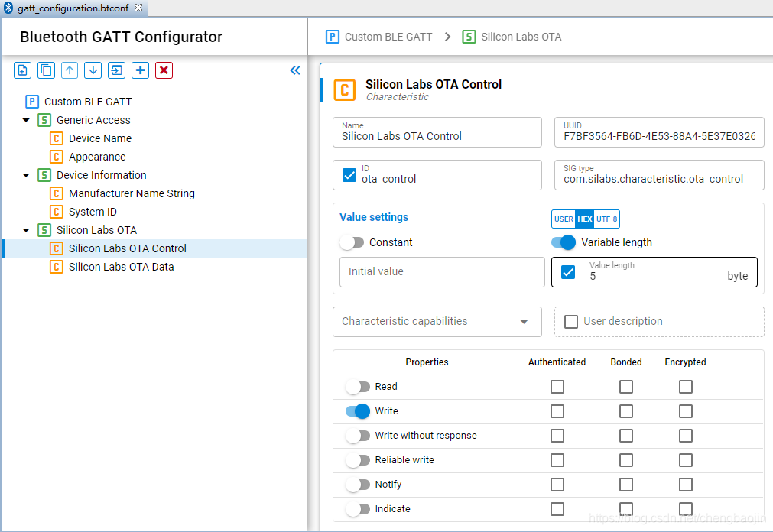Move selected item down with arrow icon

click(x=93, y=70)
